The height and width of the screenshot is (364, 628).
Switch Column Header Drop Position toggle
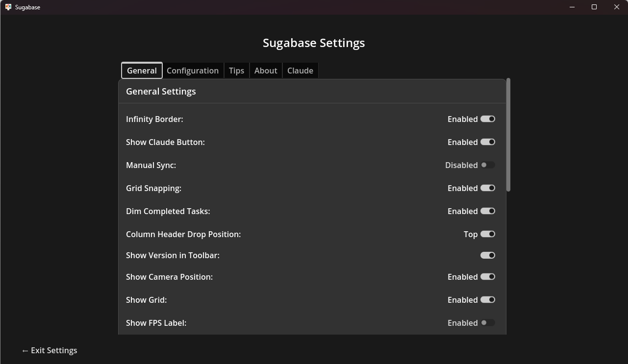[488, 234]
